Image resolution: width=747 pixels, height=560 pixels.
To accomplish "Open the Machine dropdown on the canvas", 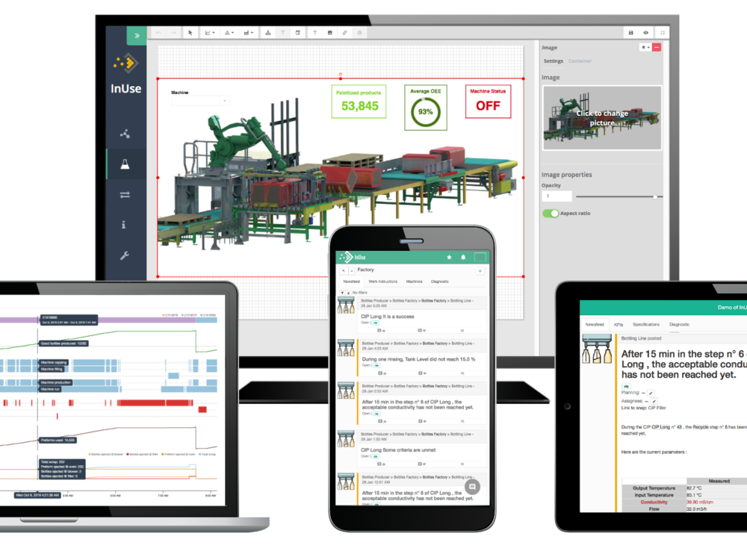I will point(200,101).
